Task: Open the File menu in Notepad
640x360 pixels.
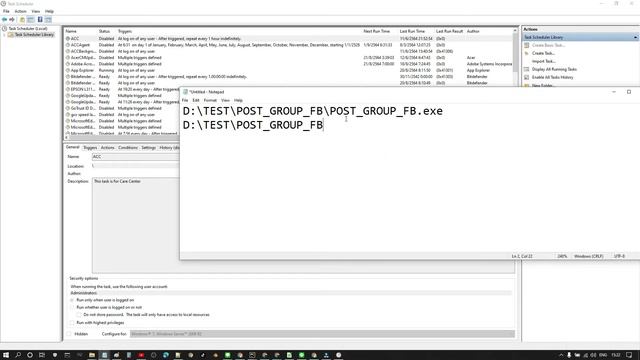Action: (185, 100)
